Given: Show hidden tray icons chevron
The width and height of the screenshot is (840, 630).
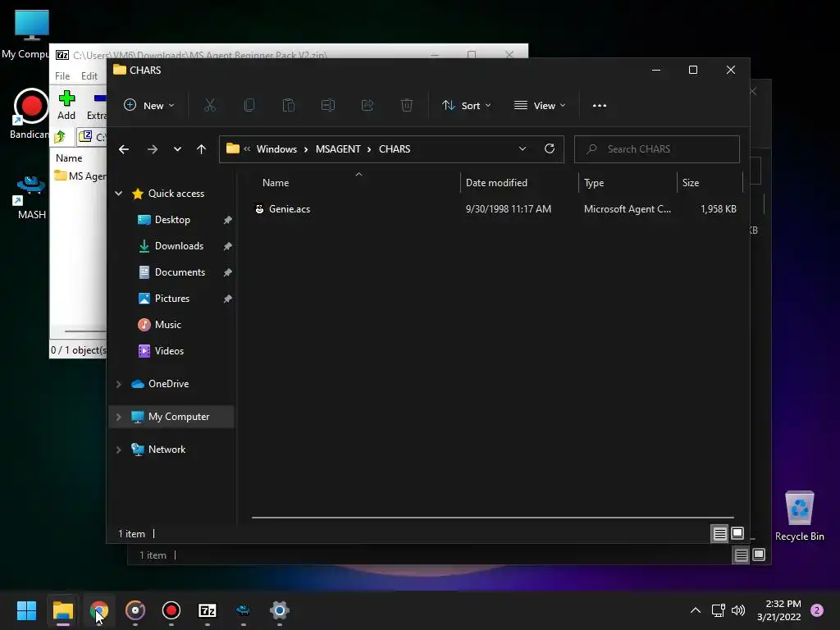Looking at the screenshot, I should pos(696,610).
